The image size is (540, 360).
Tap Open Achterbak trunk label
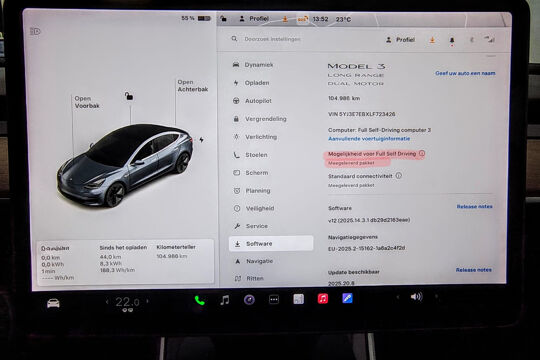pos(193,86)
